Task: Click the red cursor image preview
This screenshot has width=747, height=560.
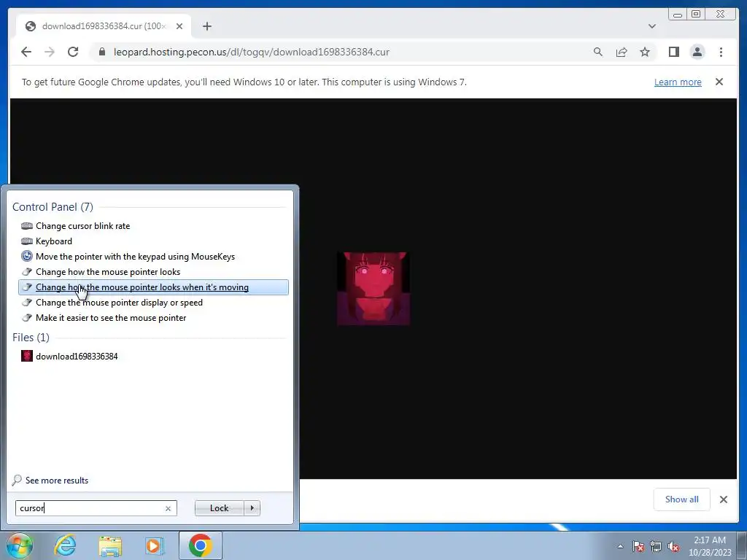Action: (373, 289)
